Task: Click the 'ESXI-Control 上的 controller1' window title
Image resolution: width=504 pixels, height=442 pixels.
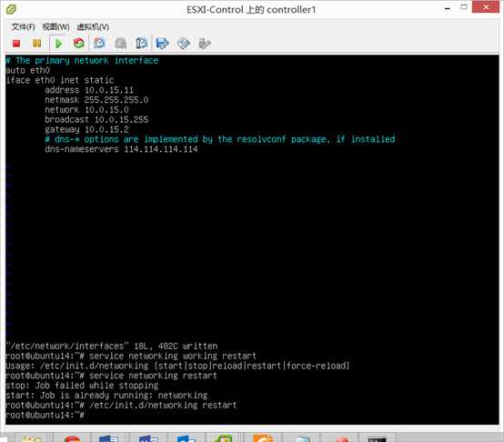Action: (x=251, y=10)
